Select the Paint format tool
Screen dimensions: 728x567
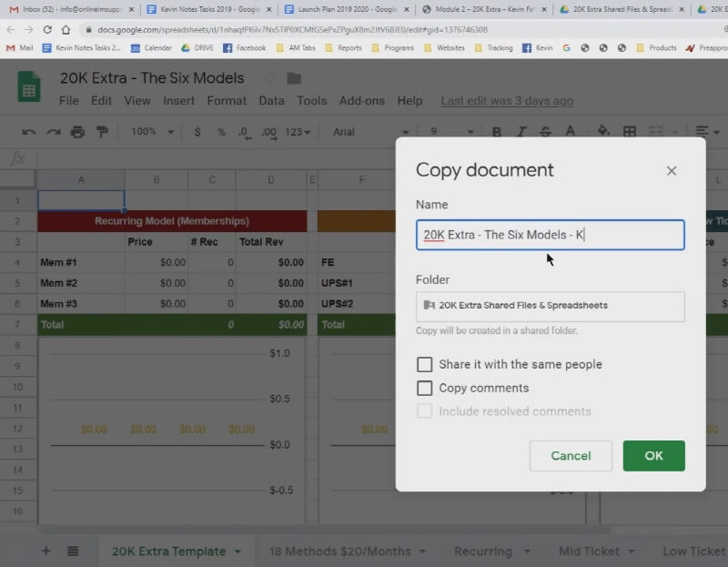[x=102, y=132]
